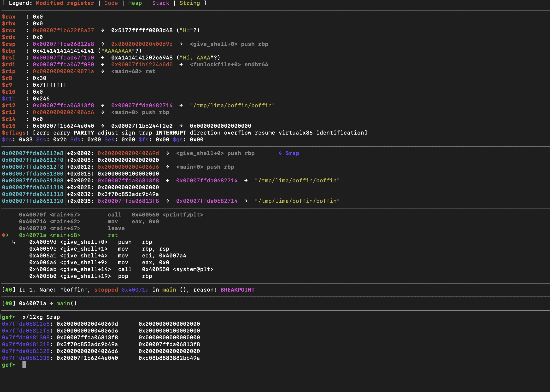Click stack value 0x0000000100000000 at +0x0018
This screenshot has width=550, height=392.
[x=128, y=174]
